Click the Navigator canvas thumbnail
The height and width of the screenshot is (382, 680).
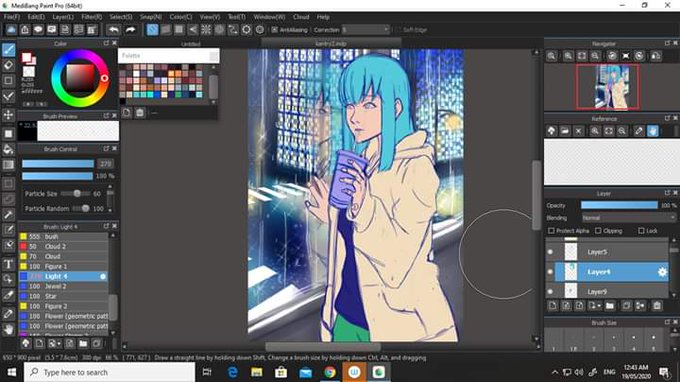(x=607, y=87)
